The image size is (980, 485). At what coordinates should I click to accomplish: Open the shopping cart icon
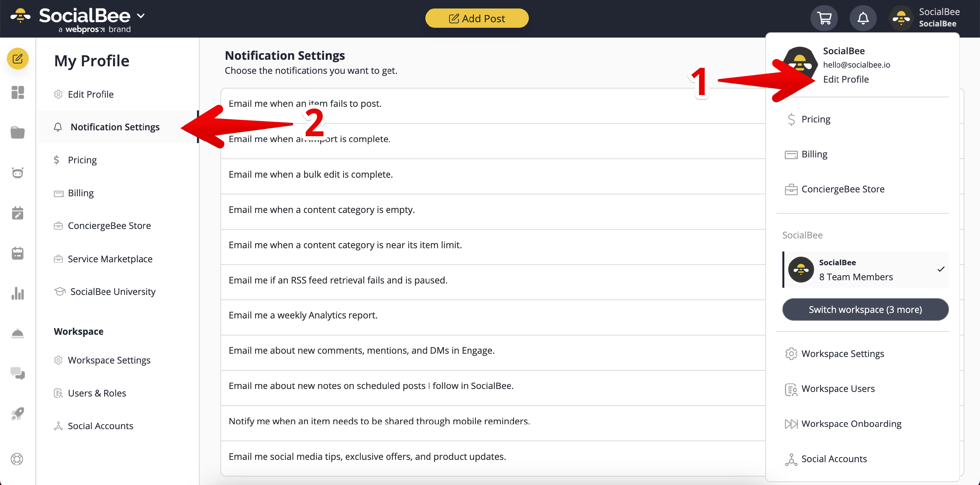pyautogui.click(x=824, y=18)
